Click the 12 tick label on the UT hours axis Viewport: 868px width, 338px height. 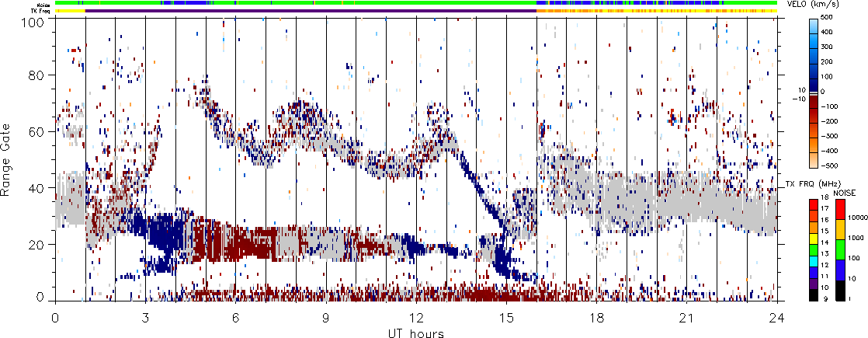point(416,316)
